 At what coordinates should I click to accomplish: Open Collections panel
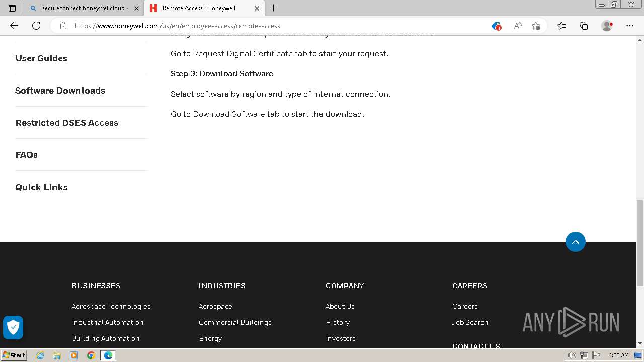(584, 26)
